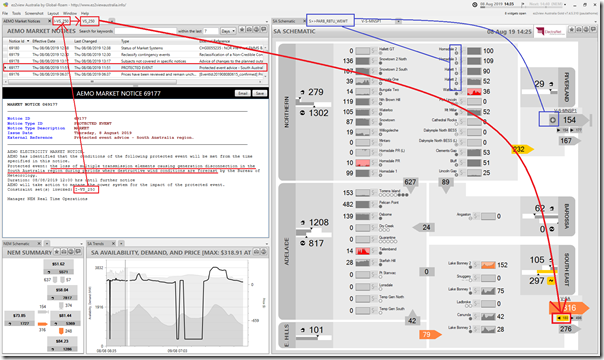Click the star favorite icon in AEMO Market Notices header

242,30
